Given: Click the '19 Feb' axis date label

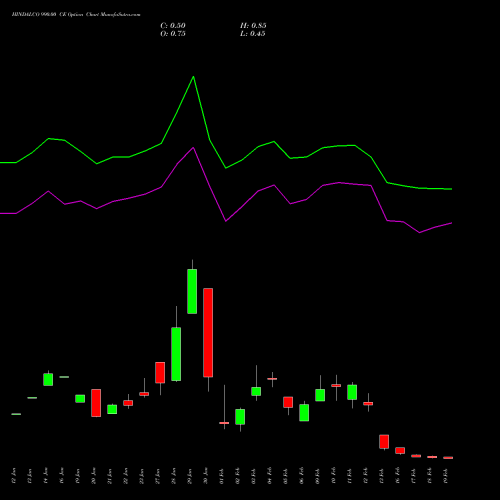Looking at the screenshot, I should point(446,476).
